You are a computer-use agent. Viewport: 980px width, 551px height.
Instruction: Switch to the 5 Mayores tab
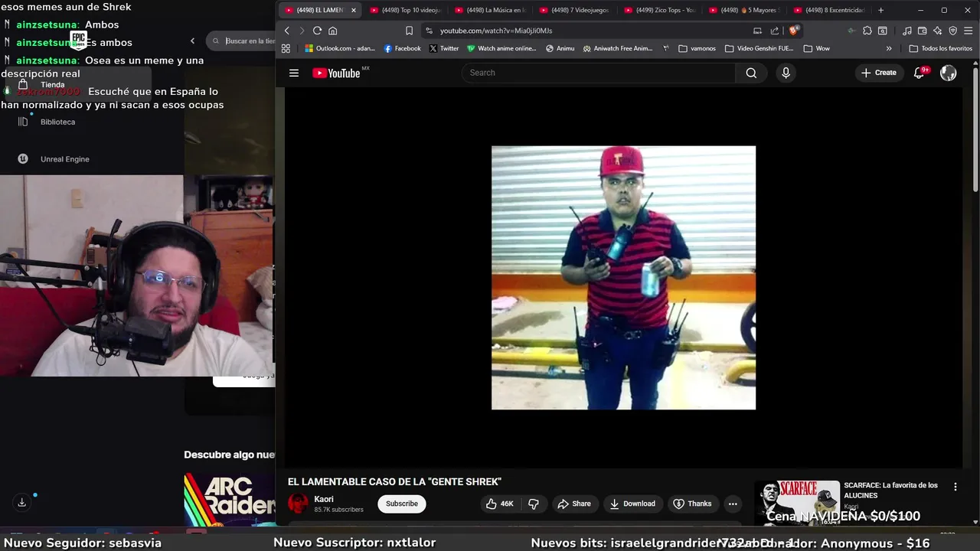pyautogui.click(x=745, y=10)
